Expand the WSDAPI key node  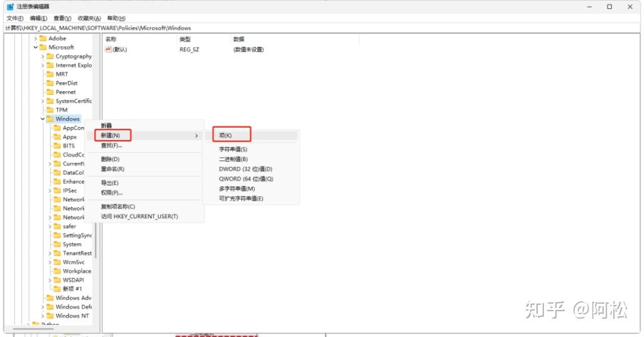(50, 280)
